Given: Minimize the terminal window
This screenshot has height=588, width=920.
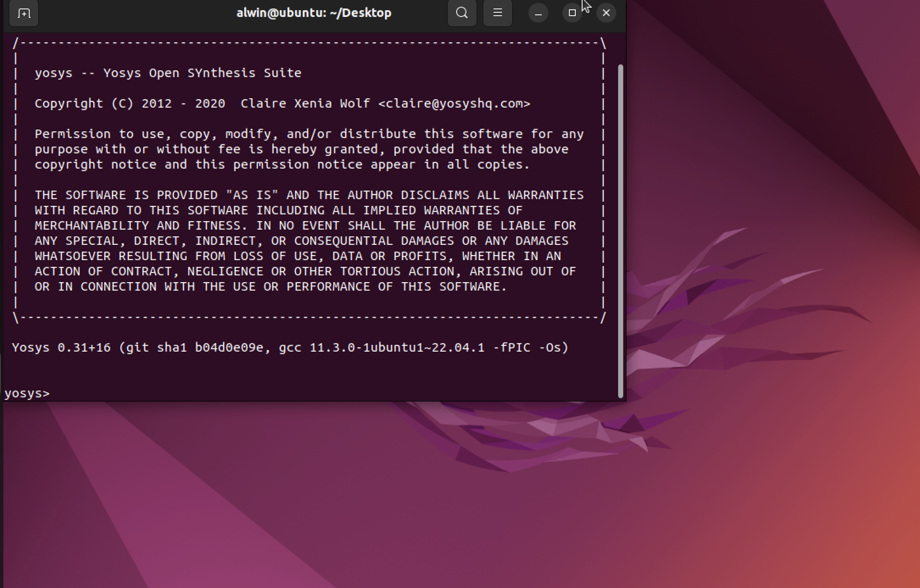Looking at the screenshot, I should point(538,13).
